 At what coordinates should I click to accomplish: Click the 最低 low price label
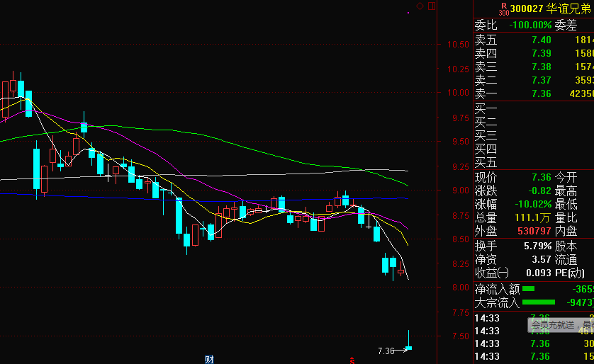tap(566, 205)
